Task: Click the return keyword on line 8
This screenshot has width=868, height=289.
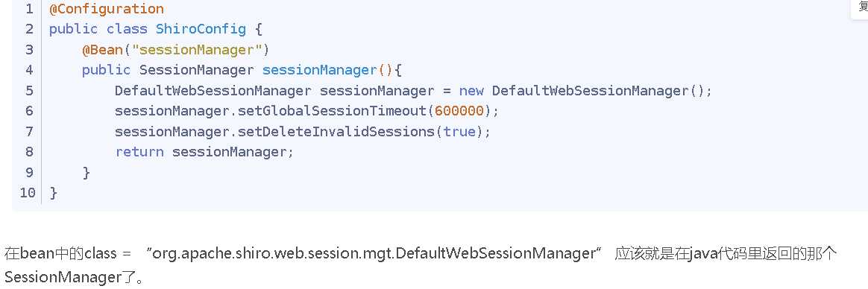Action: coord(139,152)
